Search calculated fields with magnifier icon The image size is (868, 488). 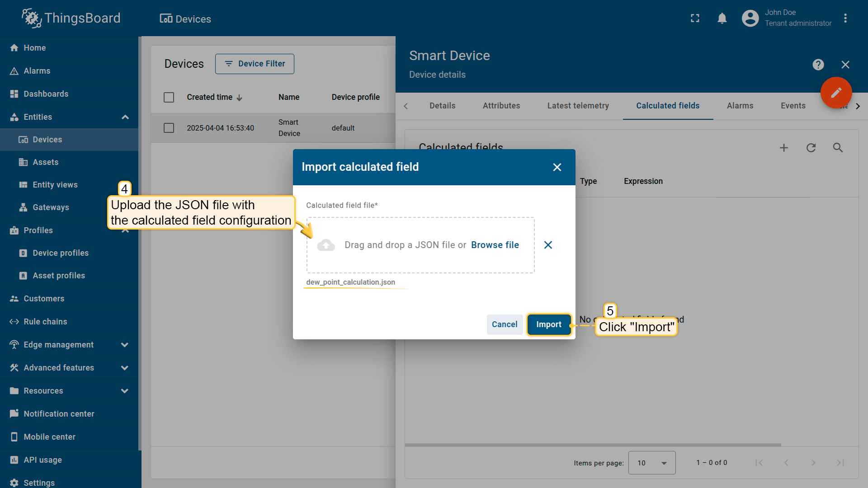(838, 148)
